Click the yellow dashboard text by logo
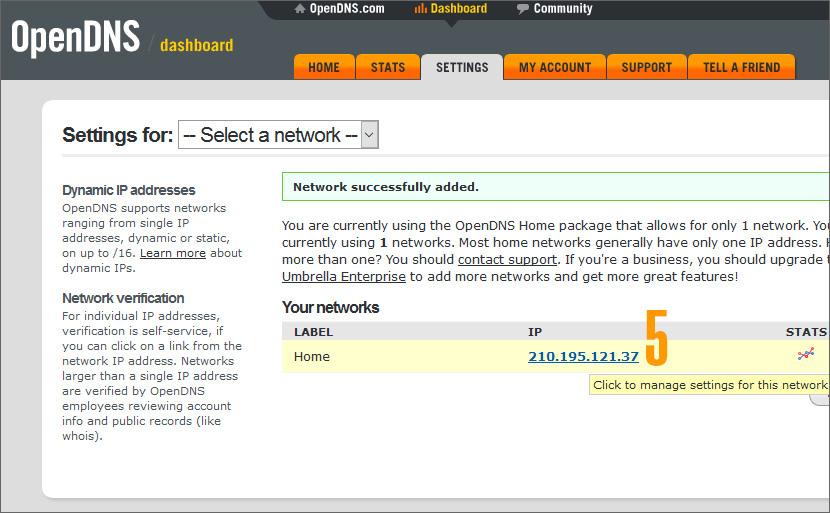830x513 pixels. 196,46
